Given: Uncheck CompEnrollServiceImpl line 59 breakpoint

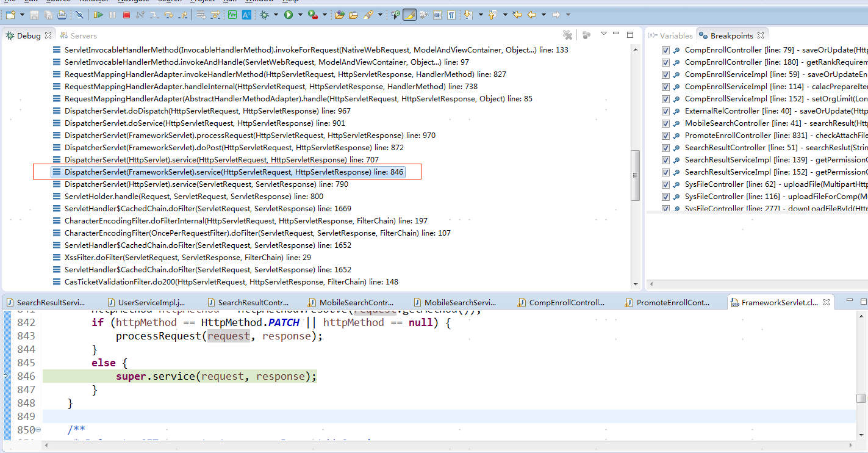Looking at the screenshot, I should pos(665,74).
